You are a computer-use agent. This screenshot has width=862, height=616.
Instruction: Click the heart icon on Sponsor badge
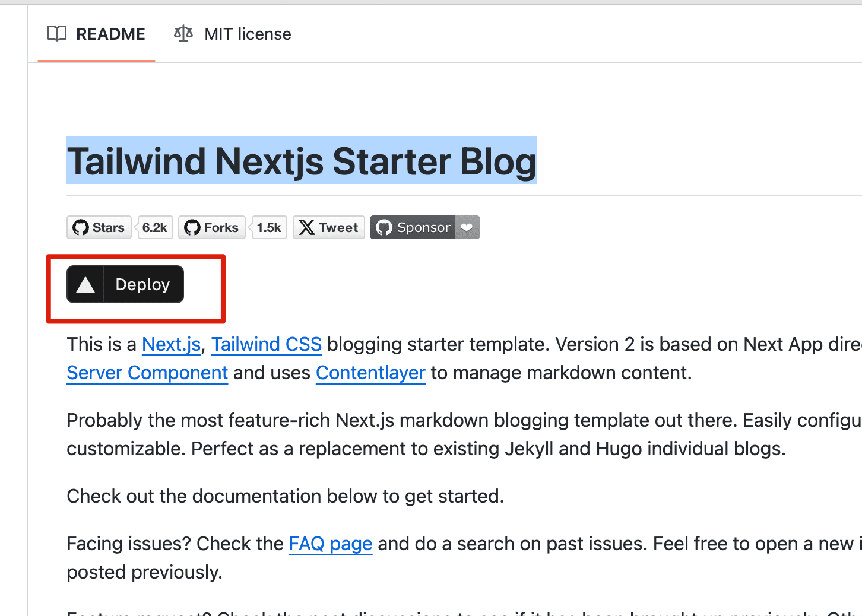click(467, 228)
